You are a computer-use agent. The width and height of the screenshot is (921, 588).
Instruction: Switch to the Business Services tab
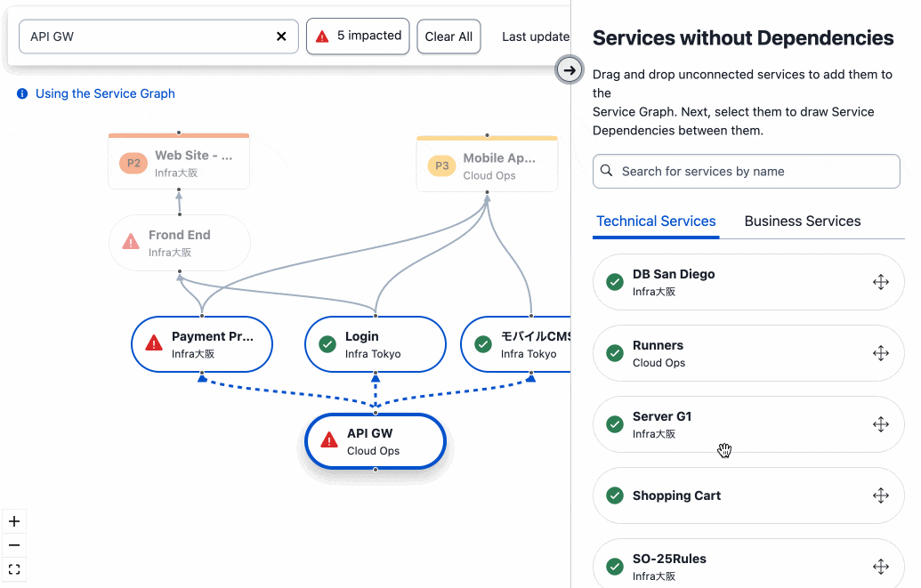(802, 221)
